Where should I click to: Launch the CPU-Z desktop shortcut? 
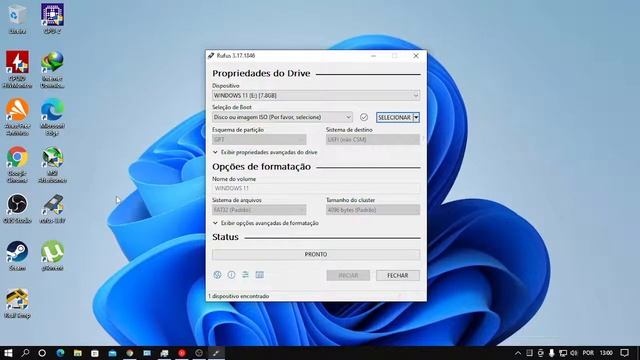52,19
